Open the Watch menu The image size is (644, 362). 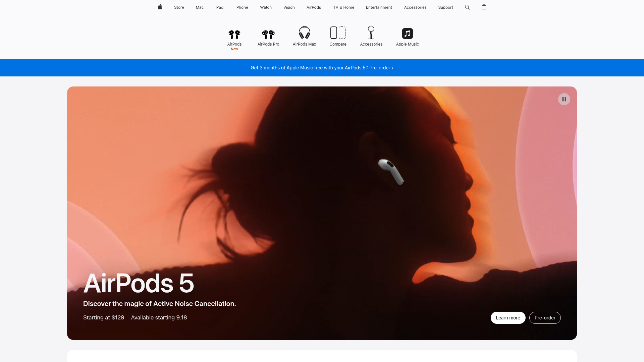click(266, 7)
